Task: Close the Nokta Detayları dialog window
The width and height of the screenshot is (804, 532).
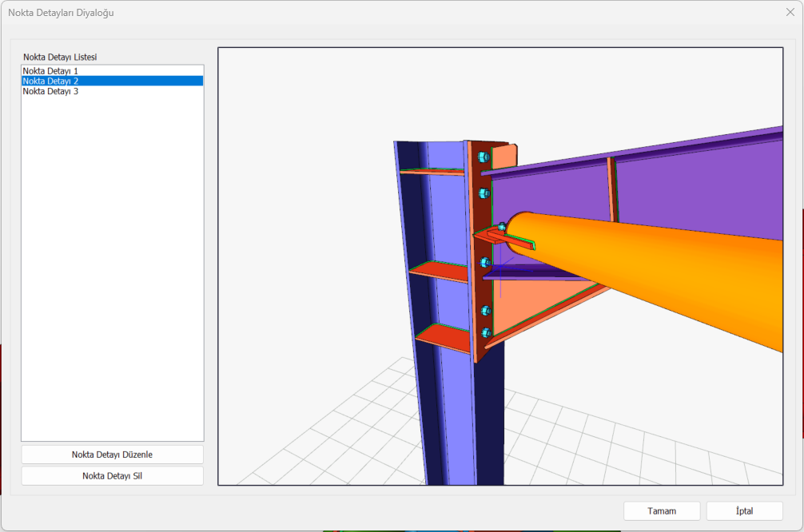Action: 790,12
